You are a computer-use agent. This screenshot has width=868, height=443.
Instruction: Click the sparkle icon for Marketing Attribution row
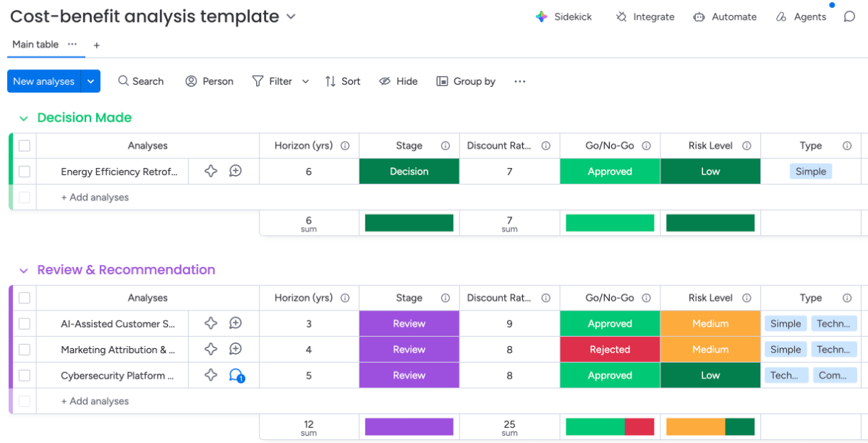(x=211, y=350)
